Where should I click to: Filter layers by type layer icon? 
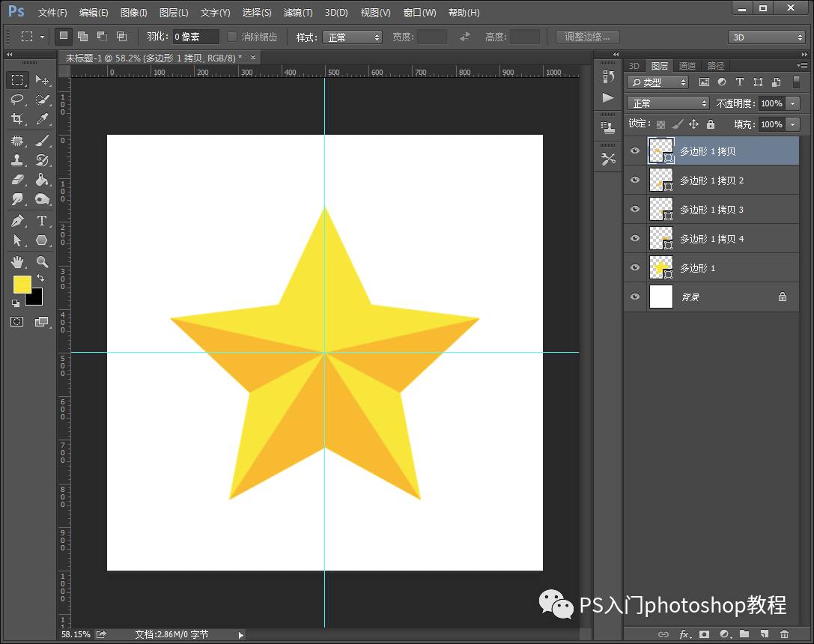pos(740,82)
